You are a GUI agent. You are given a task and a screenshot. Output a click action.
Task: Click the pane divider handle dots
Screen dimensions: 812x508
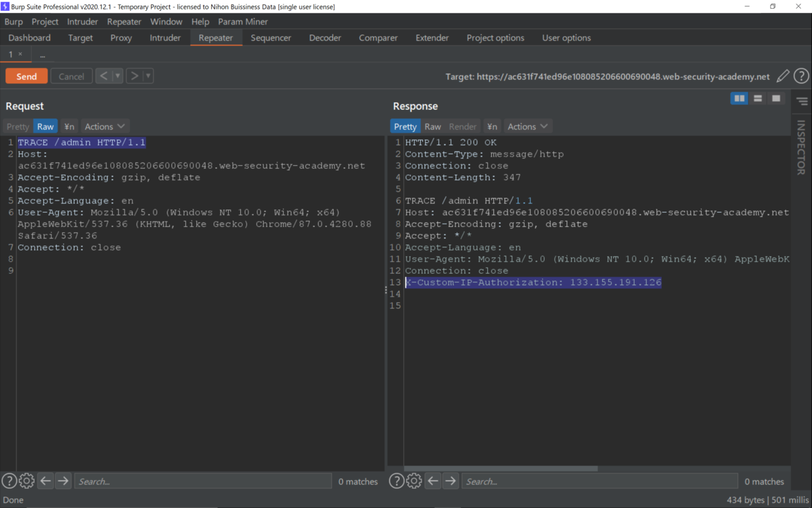[x=386, y=290]
